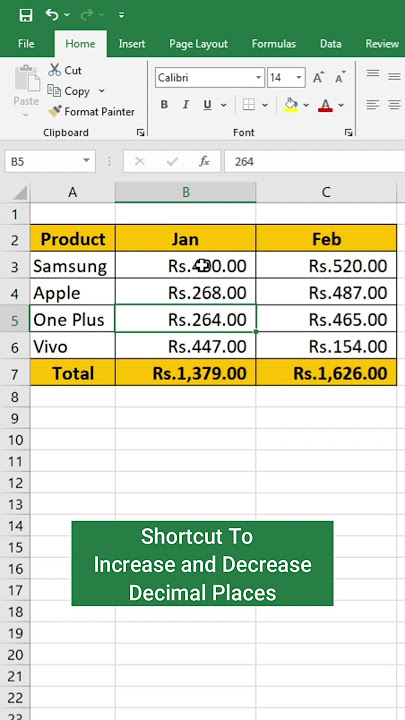Image resolution: width=405 pixels, height=720 pixels.
Task: Toggle Italic formatting
Action: pos(186,105)
